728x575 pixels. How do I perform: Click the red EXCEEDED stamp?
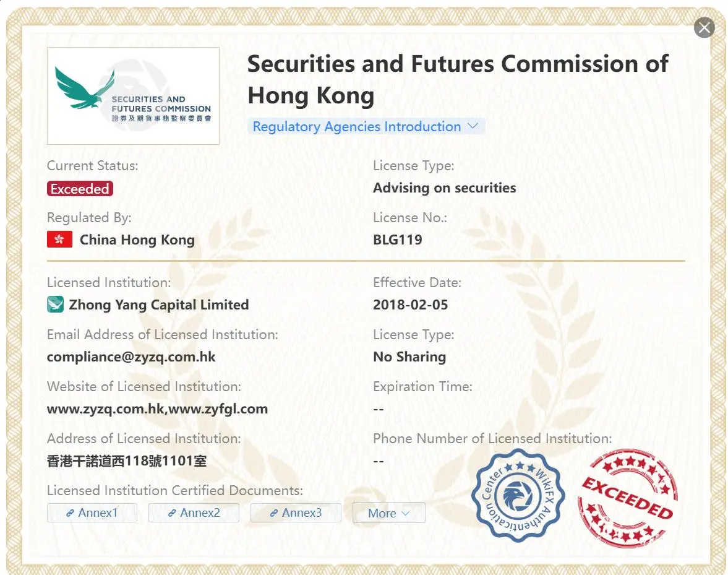click(628, 498)
